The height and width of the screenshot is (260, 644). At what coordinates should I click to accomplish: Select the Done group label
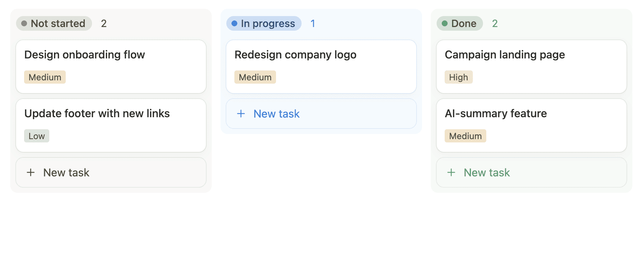[464, 23]
